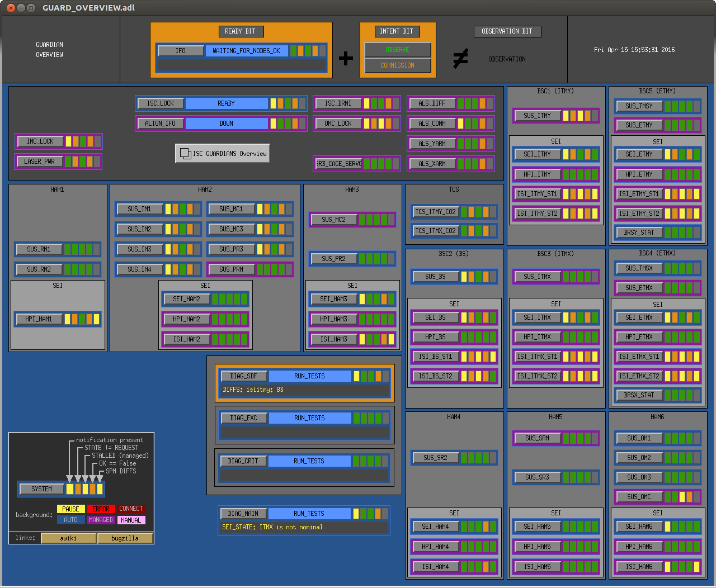Viewport: 716px width, 588px height.
Task: Click the date and time readout
Action: (634, 50)
